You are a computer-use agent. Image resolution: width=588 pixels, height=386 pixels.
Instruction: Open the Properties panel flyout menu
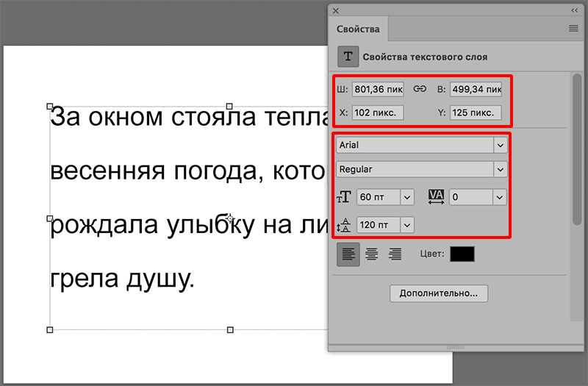click(573, 29)
